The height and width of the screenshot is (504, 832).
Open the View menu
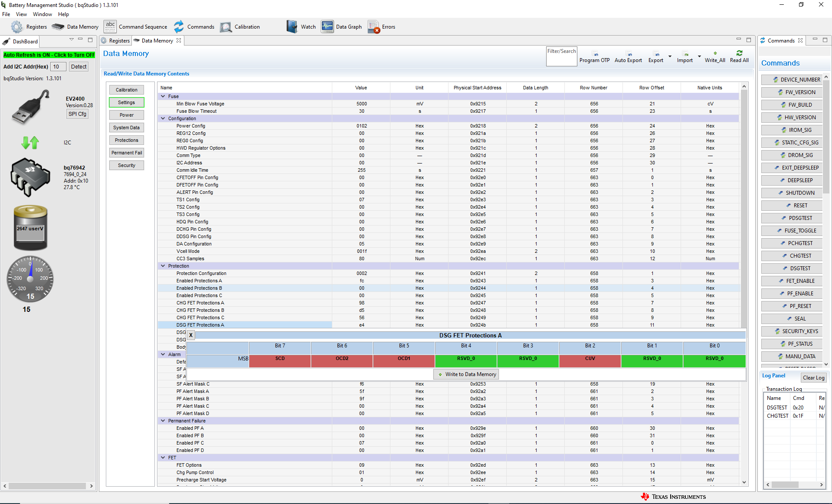(21, 14)
